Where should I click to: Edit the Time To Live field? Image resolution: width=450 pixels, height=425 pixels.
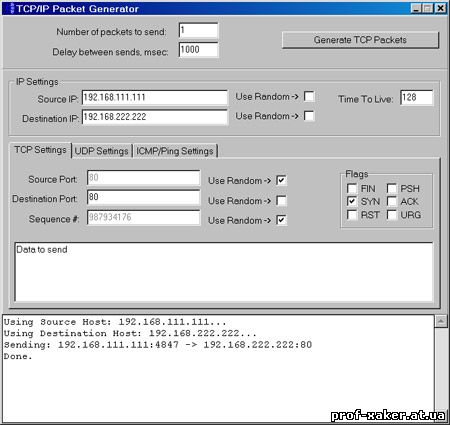417,98
